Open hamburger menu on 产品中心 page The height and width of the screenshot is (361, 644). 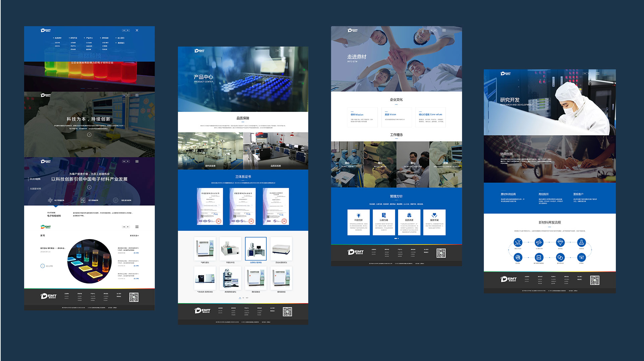tap(290, 51)
